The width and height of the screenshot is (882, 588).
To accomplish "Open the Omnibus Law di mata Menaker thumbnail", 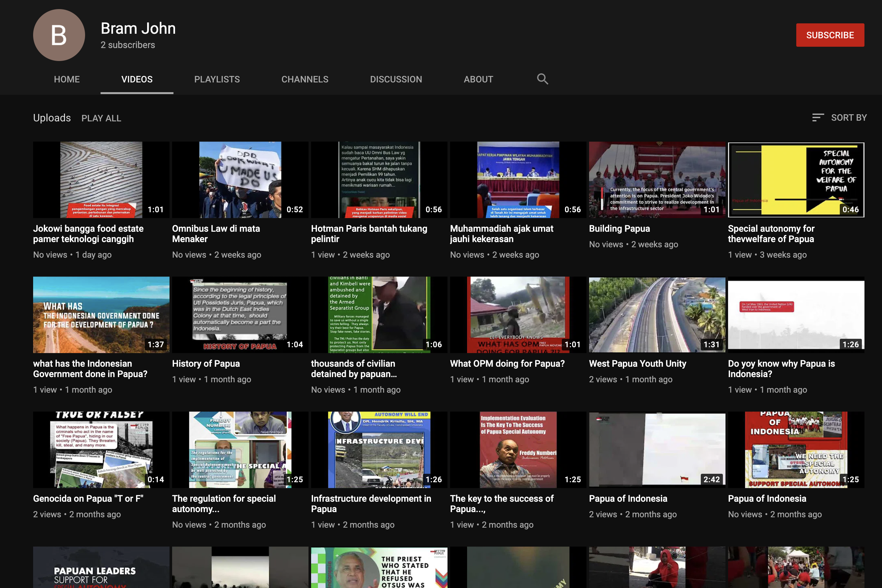I will point(240,180).
